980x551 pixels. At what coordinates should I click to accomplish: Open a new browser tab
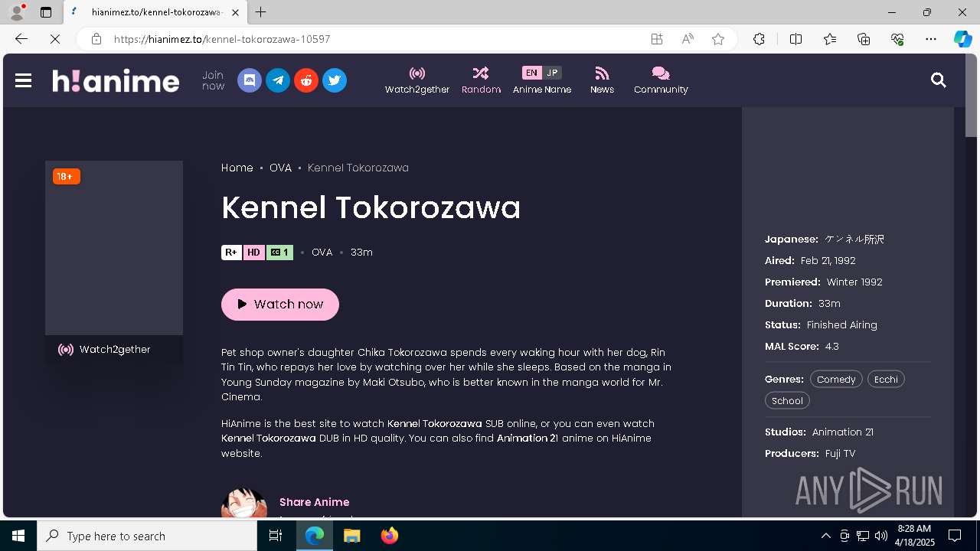pos(261,12)
